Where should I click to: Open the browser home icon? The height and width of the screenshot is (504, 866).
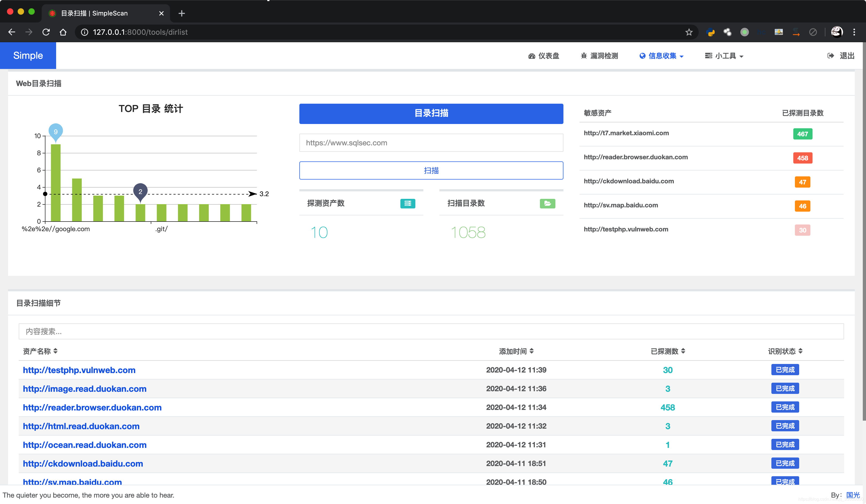(x=63, y=32)
